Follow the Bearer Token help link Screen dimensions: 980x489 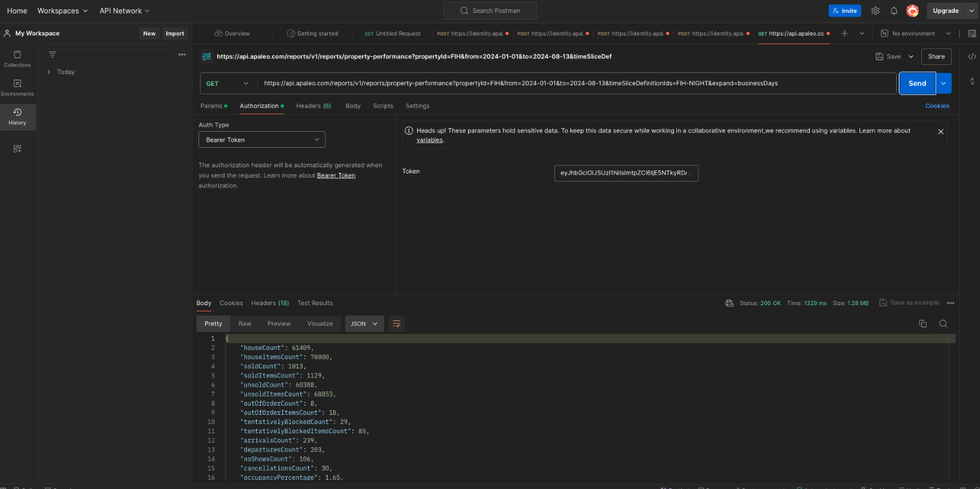click(x=336, y=175)
